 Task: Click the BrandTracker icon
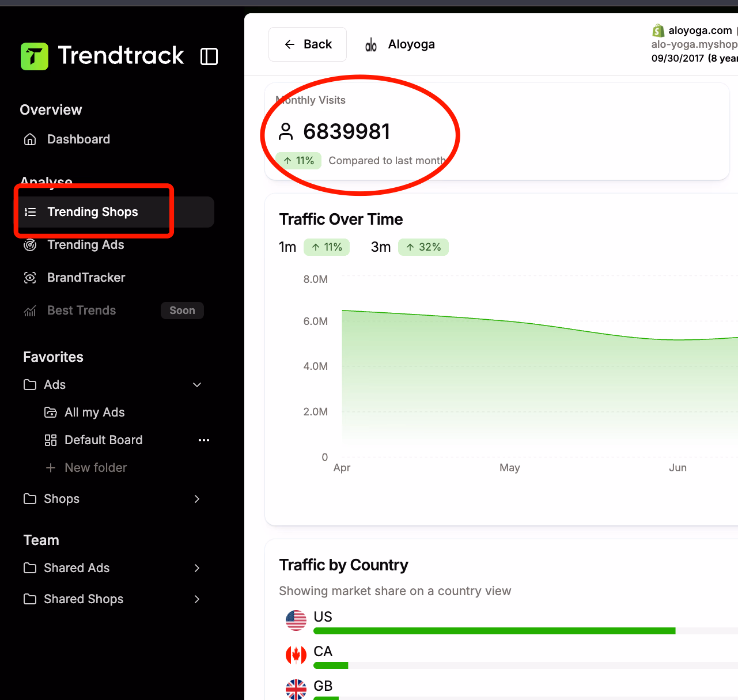point(30,277)
